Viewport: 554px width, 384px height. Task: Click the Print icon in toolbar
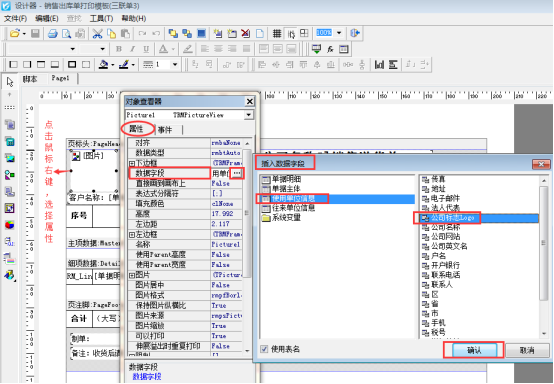tap(53, 34)
